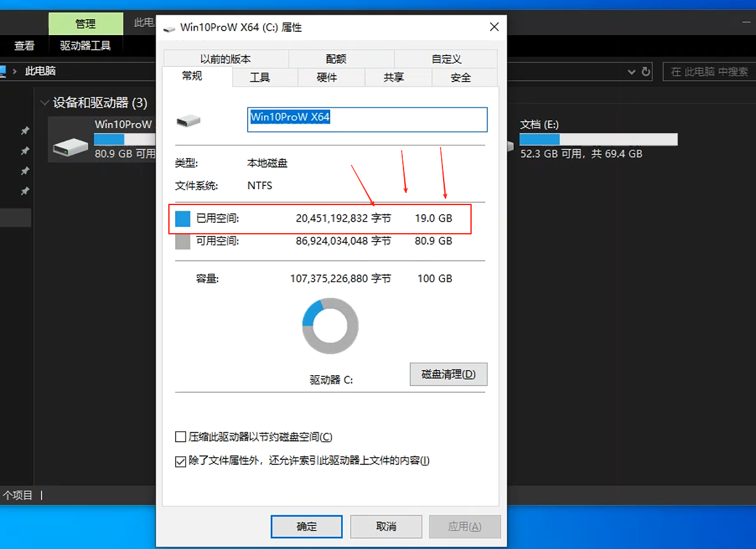
Task: Close the C: properties dialog
Action: (494, 27)
